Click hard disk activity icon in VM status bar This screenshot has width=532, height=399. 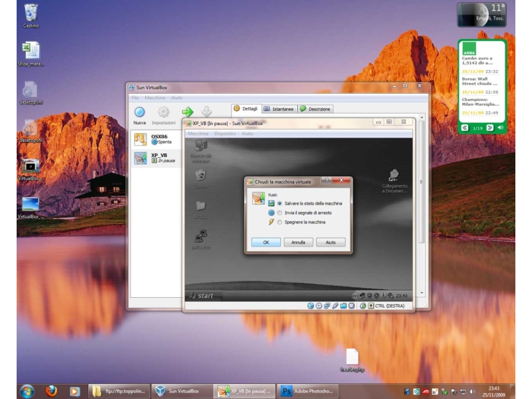point(311,305)
